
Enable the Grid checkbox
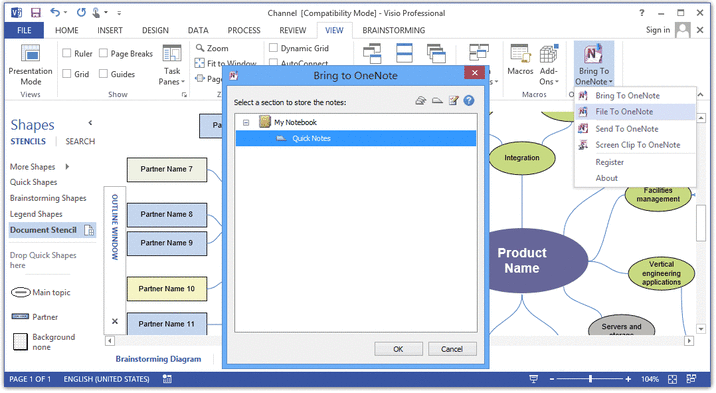[67, 73]
